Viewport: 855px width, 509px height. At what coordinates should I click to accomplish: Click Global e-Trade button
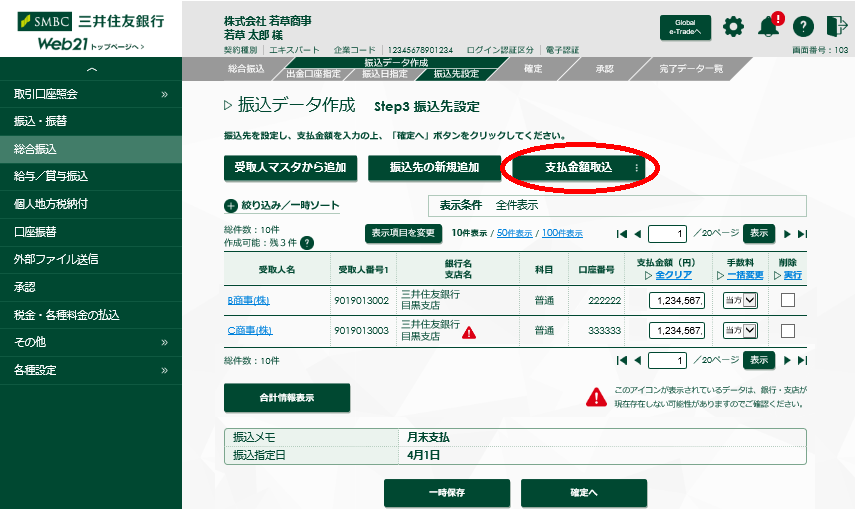[x=685, y=27]
